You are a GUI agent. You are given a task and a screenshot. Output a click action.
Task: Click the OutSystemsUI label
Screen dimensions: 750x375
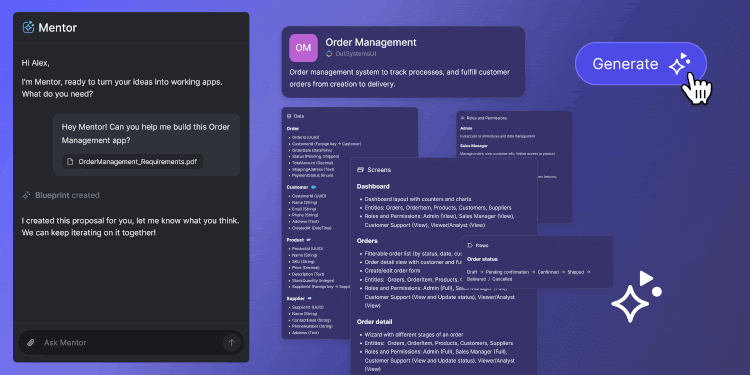[356, 54]
